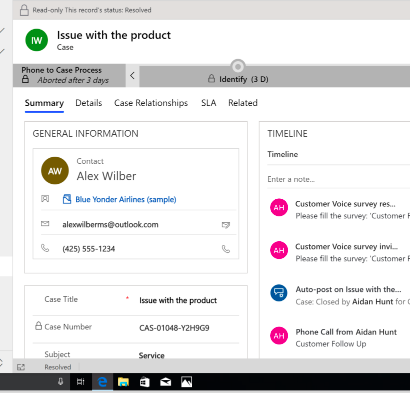This screenshot has height=393, width=410.
Task: Open Microsoft Edge from the taskbar
Action: (102, 382)
